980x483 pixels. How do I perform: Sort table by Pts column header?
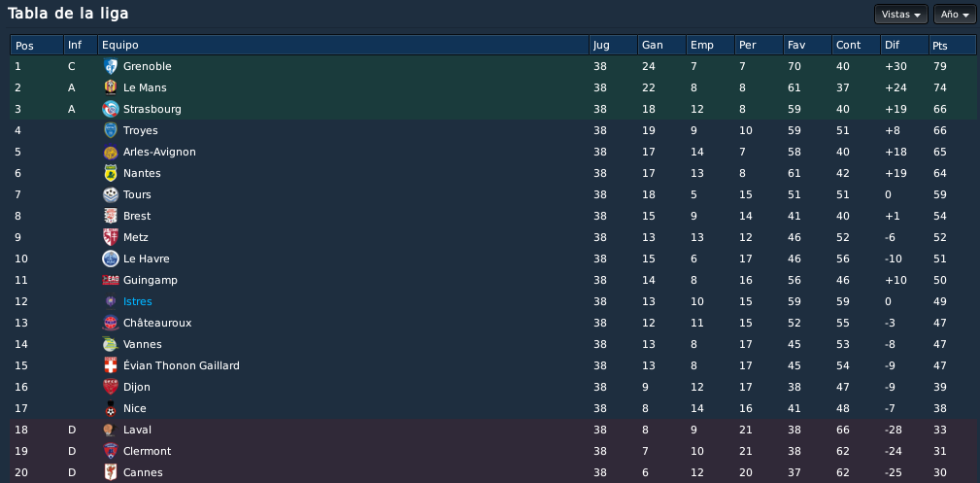coord(953,45)
